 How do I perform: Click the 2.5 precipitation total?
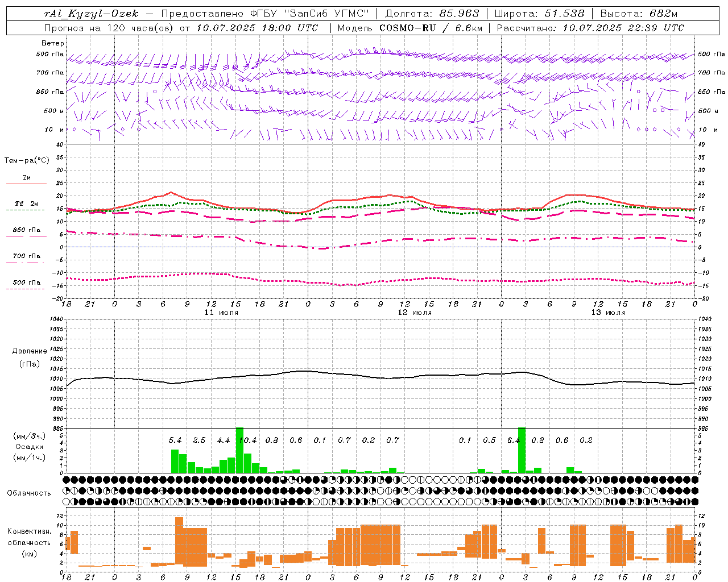point(199,440)
